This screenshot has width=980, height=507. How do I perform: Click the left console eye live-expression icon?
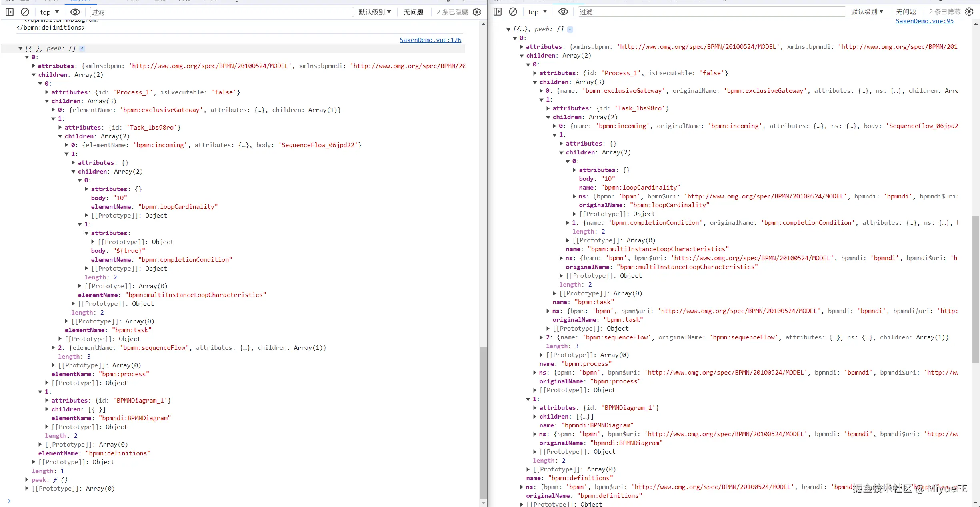click(75, 12)
